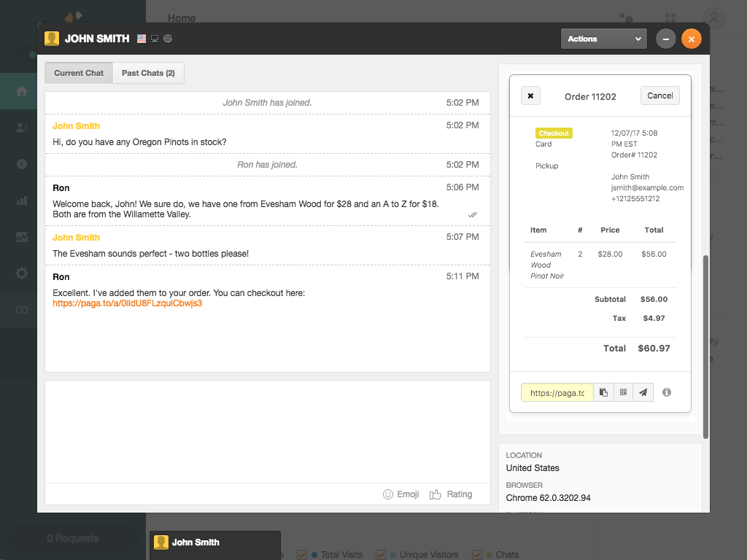This screenshot has width=747, height=560.
Task: Copy the payment link to clipboard
Action: pyautogui.click(x=603, y=392)
